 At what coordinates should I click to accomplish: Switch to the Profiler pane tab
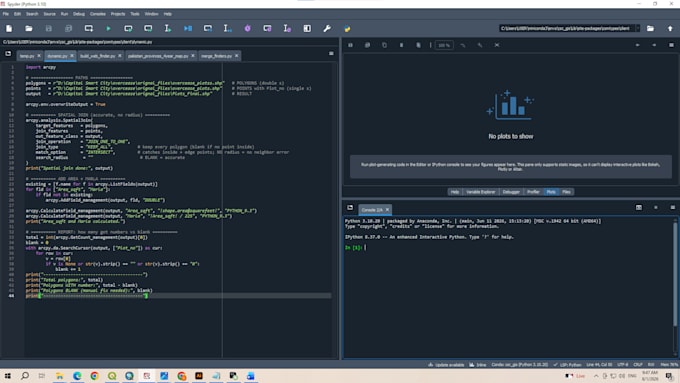(533, 192)
